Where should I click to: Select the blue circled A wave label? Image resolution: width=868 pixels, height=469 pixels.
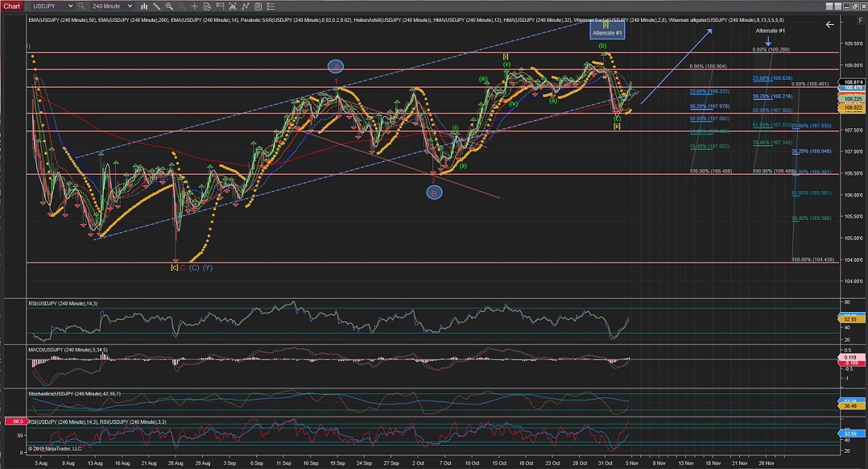(336, 67)
